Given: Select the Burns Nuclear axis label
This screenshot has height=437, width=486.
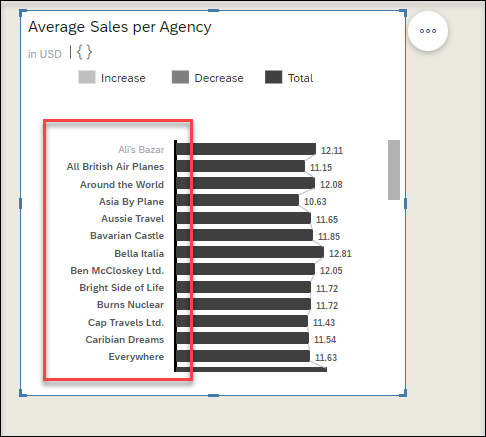Looking at the screenshot, I should [130, 305].
